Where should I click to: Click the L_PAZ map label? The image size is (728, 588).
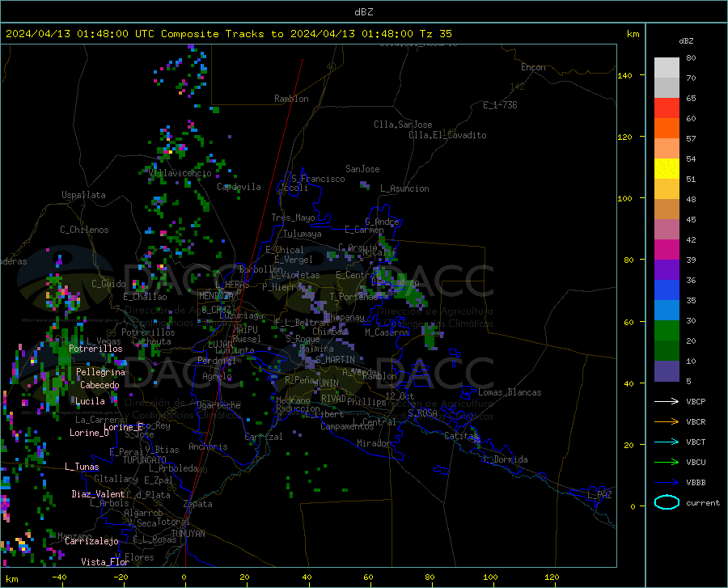point(599,495)
